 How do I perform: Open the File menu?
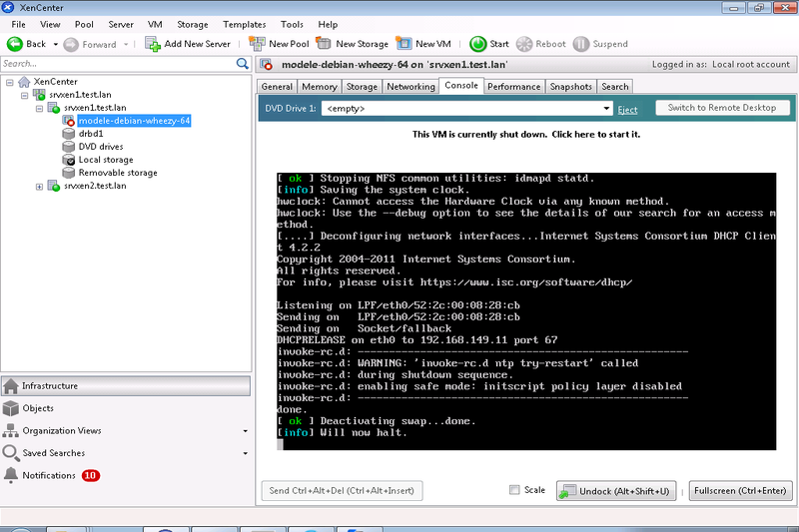[18, 24]
